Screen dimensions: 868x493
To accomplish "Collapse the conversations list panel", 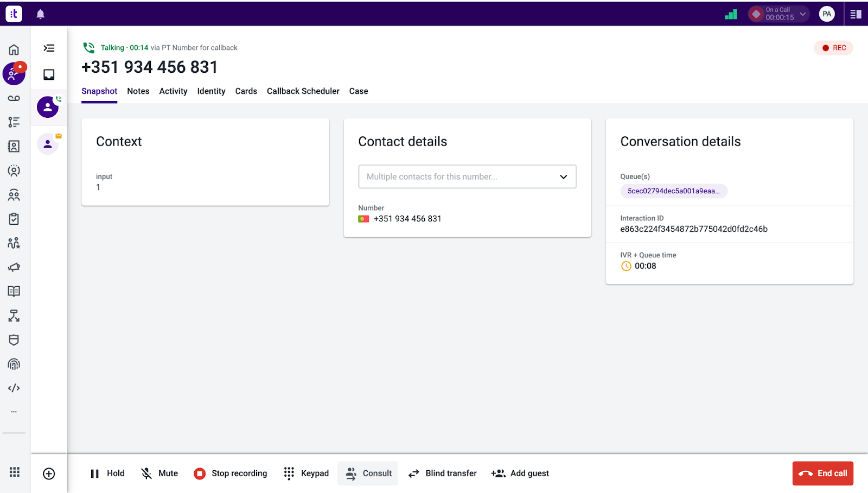I will click(49, 48).
